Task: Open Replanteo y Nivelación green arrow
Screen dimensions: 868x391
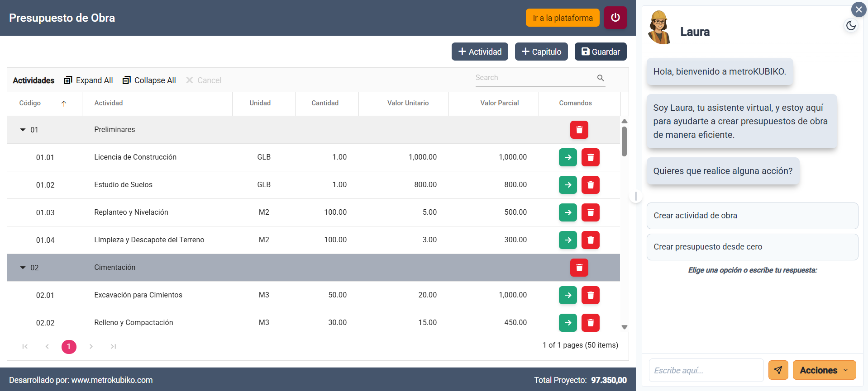Action: [x=568, y=212]
